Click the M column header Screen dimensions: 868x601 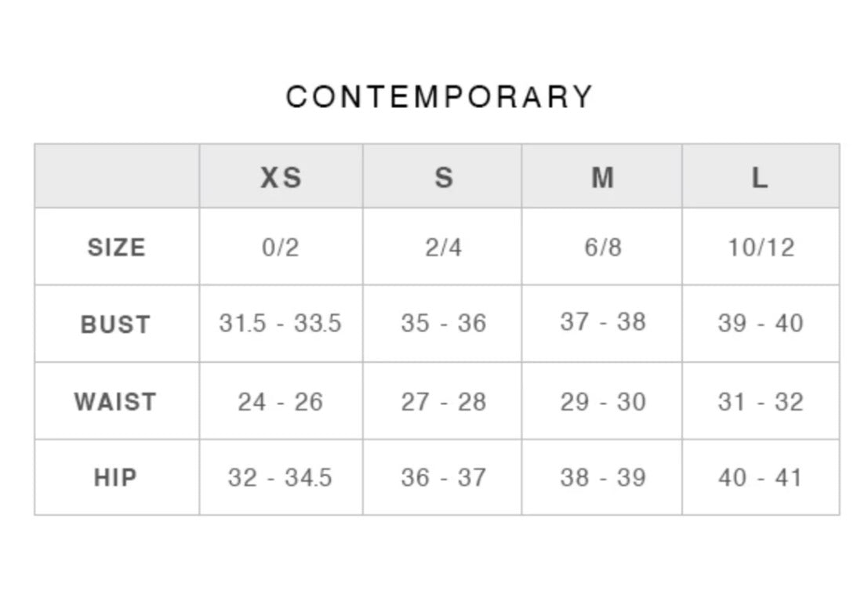(x=602, y=178)
